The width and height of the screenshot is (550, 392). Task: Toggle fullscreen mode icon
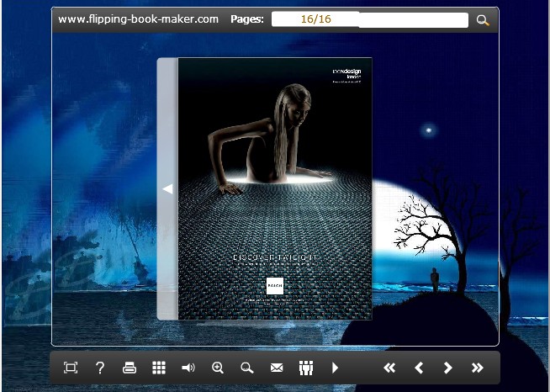[71, 368]
